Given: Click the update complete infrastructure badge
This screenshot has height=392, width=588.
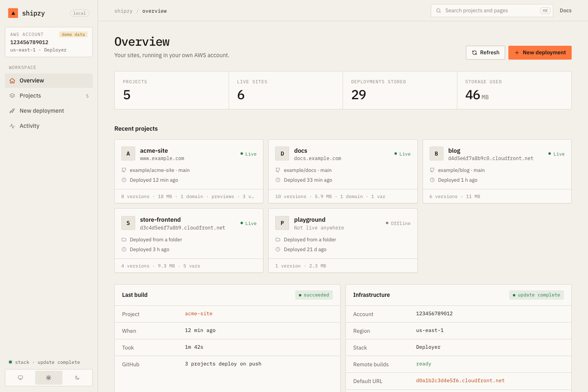Looking at the screenshot, I should (537, 295).
